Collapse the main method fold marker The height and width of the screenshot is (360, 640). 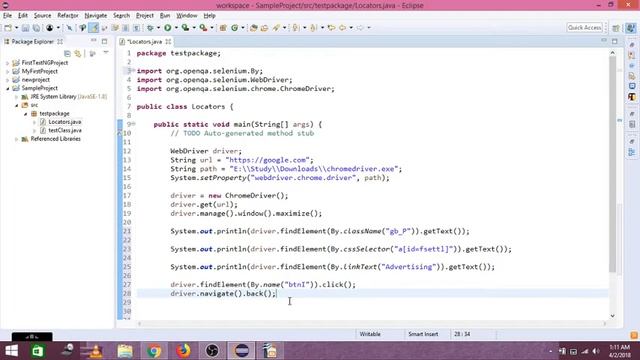[x=133, y=124]
